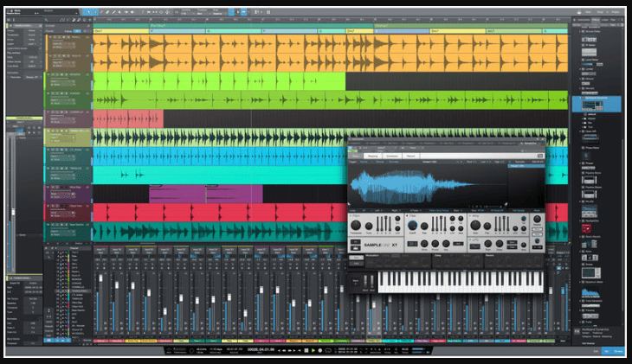Switch to Mapping tab in SampleOne
Viewport: 632px width, 364px height.
pos(373,156)
